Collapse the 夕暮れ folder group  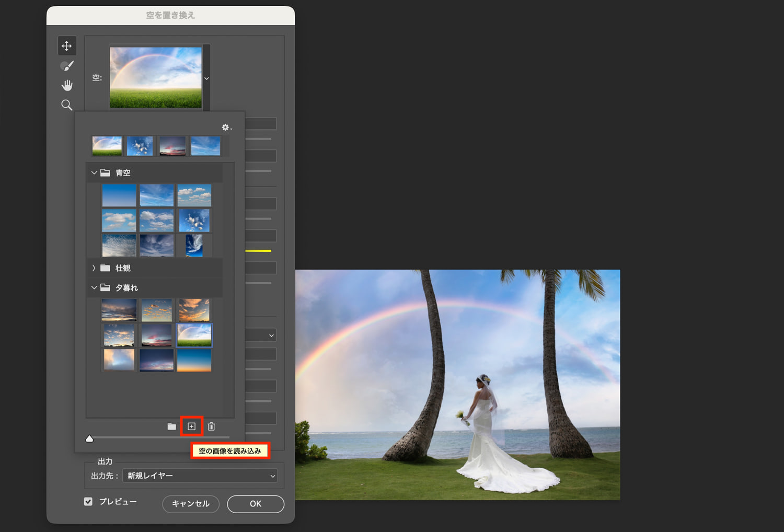click(94, 287)
